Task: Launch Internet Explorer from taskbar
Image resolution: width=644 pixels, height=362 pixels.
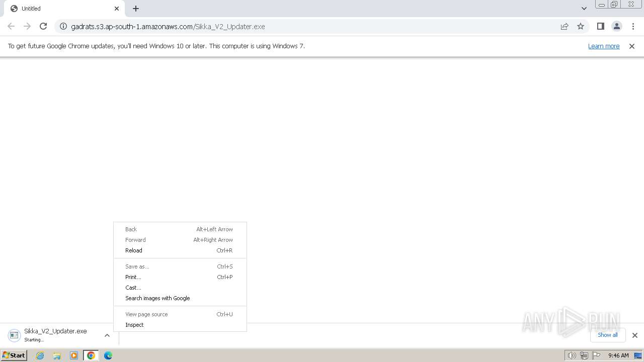Action: click(40, 355)
